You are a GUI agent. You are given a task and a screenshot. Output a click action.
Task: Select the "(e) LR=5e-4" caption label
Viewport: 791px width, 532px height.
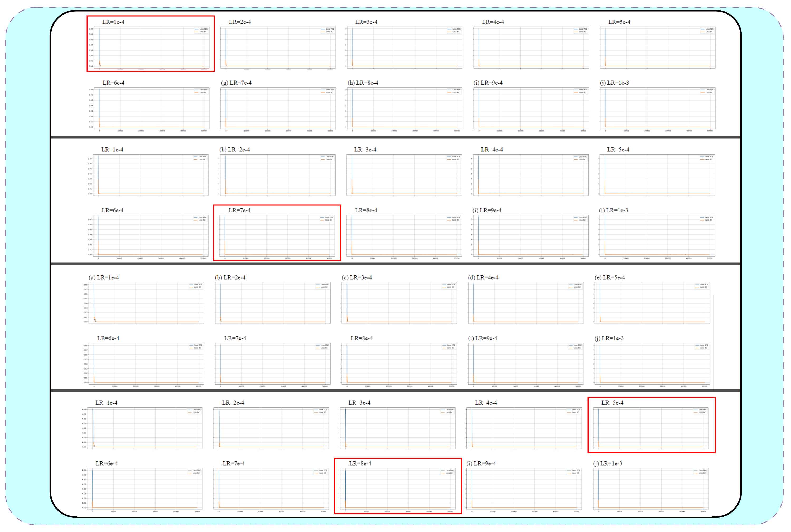tap(610, 277)
